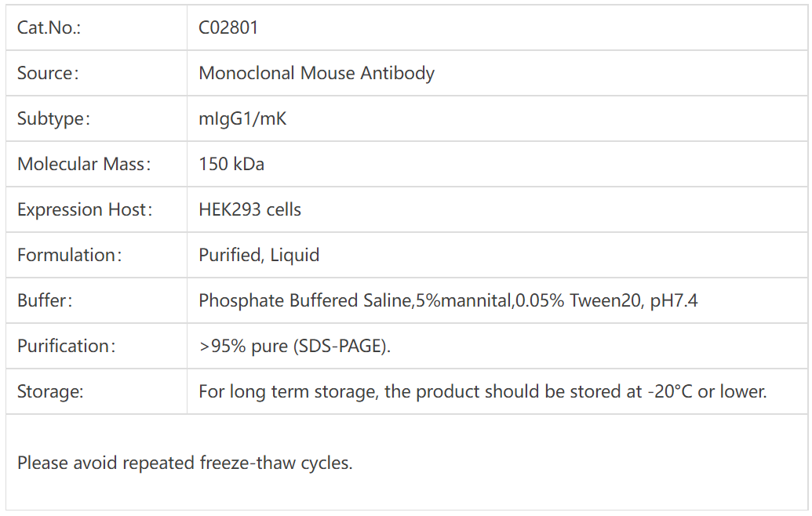Click the pH7.4 text in buffer row
This screenshot has width=812, height=516.
coord(674,301)
